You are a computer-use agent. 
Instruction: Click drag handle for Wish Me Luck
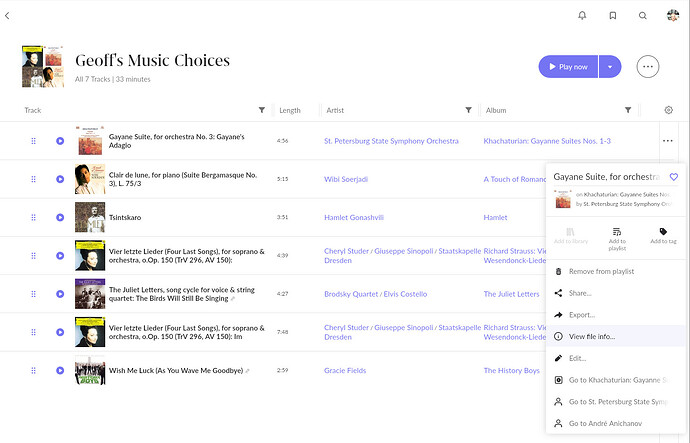click(x=33, y=370)
